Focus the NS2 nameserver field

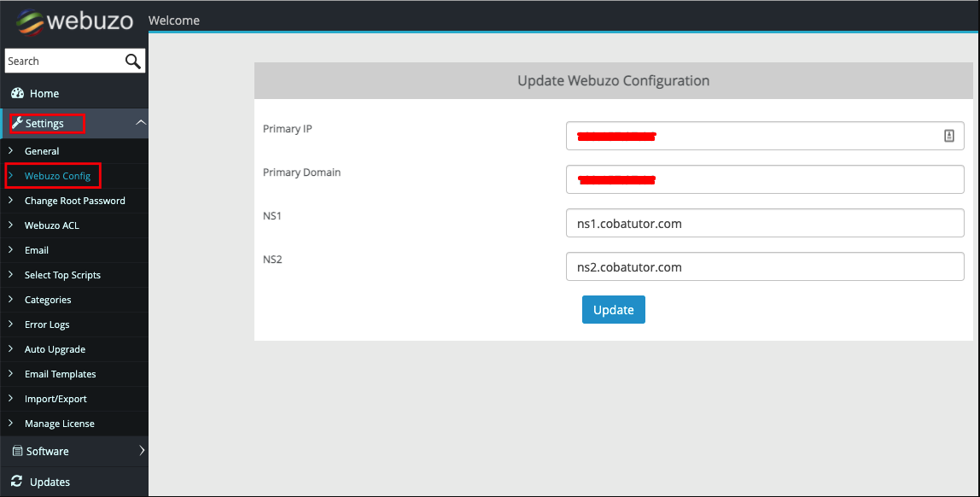(765, 267)
